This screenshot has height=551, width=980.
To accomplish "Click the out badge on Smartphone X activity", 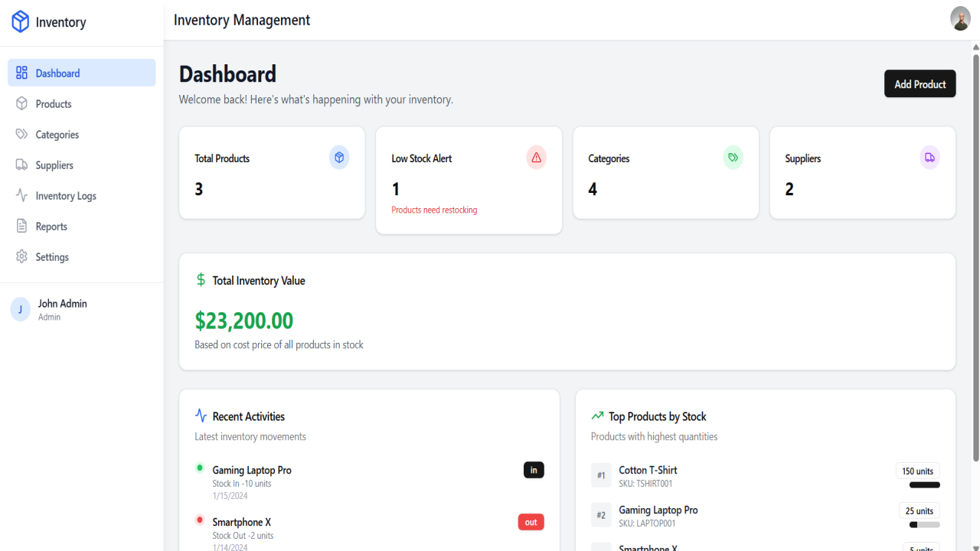I will [531, 521].
